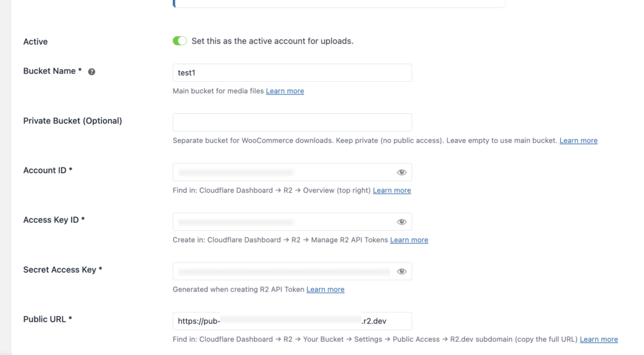Disable the Active account toggle switch
Viewport: 644px width, 355px height.
point(180,41)
